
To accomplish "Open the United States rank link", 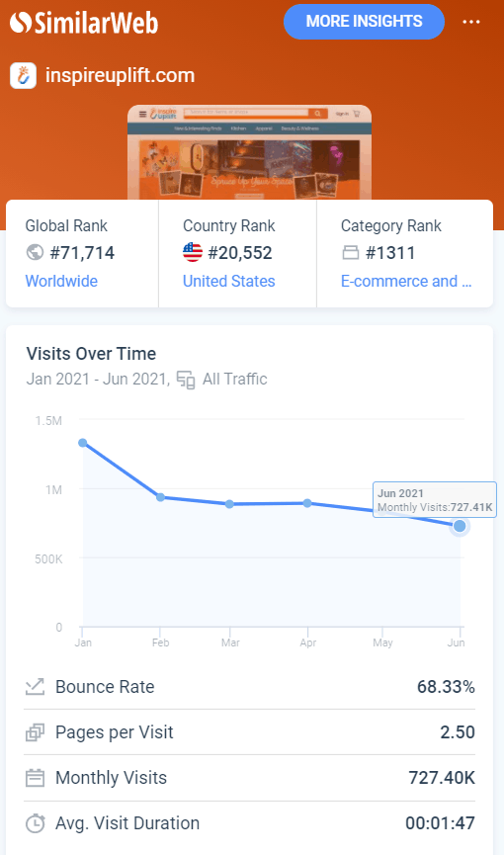I will coord(228,281).
